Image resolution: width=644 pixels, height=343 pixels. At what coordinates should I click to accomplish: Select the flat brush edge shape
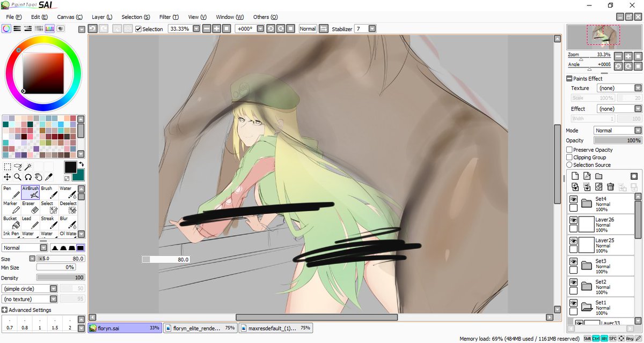pos(80,248)
